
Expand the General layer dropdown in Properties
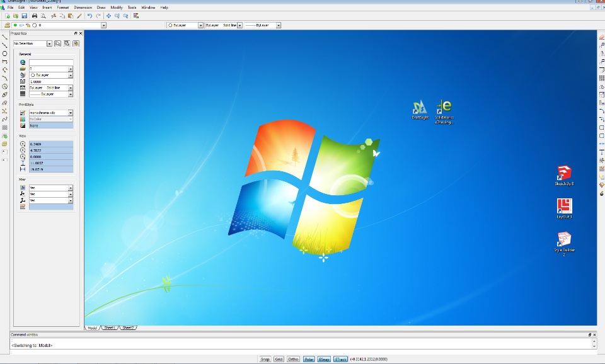[70, 69]
